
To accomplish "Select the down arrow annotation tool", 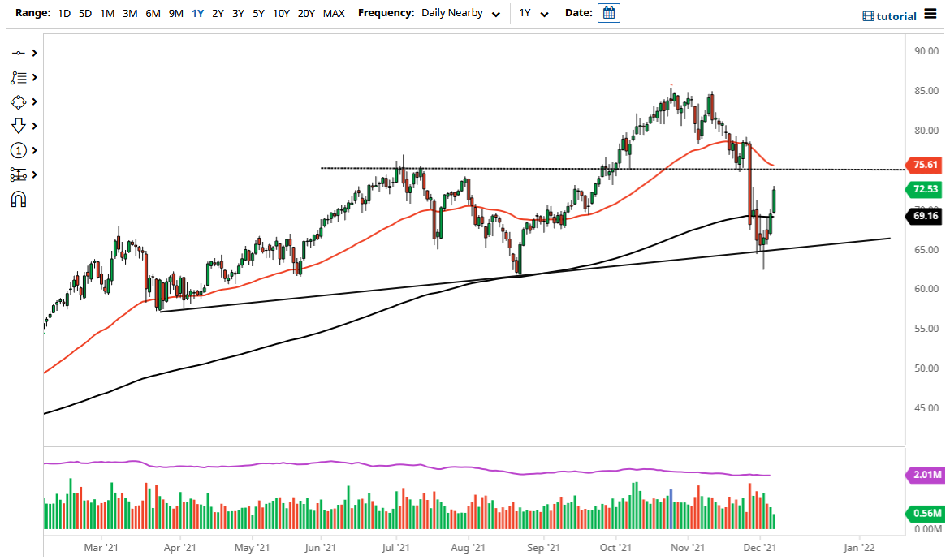I will 19,125.
